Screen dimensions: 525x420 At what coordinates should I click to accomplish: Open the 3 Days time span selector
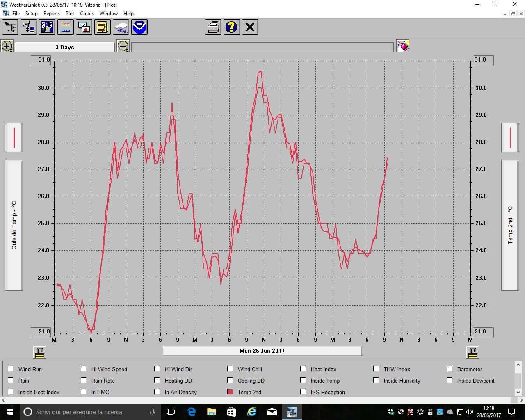[x=65, y=47]
